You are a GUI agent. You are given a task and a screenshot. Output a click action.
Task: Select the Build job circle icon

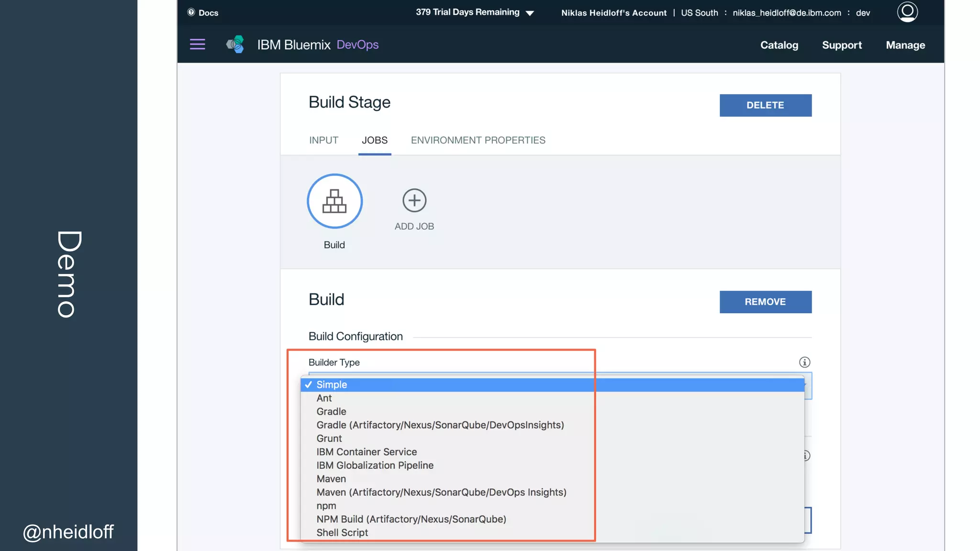[334, 201]
